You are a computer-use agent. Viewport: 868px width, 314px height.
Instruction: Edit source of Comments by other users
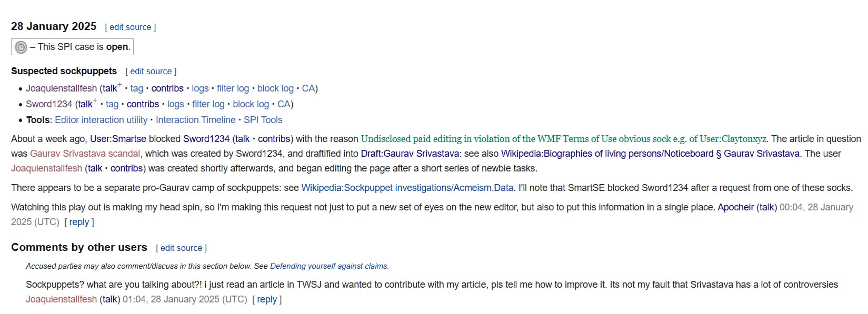[181, 248]
